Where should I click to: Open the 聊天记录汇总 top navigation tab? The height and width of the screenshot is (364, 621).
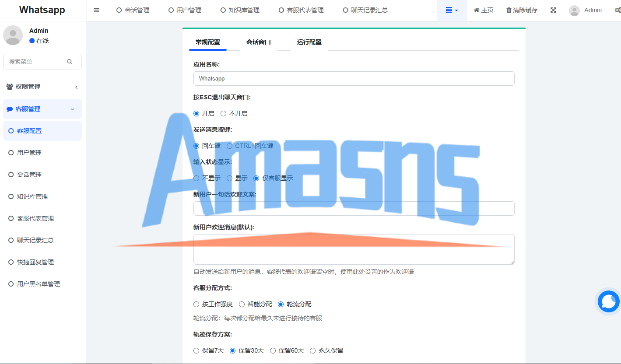[x=365, y=10]
